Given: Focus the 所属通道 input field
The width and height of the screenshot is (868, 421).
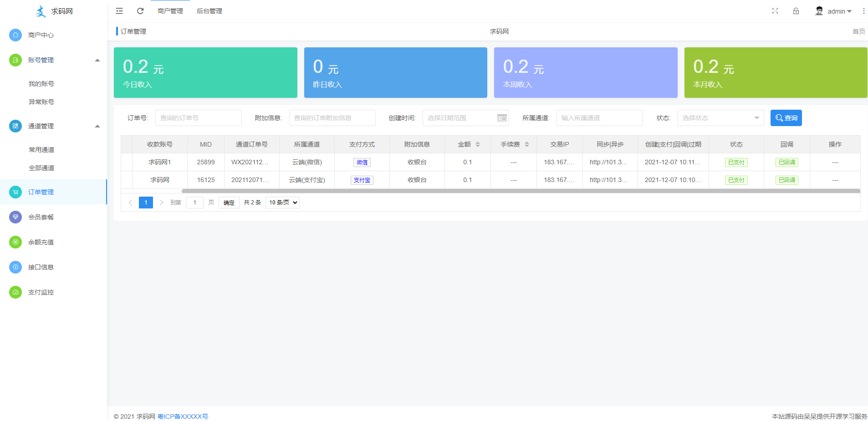Looking at the screenshot, I should pos(600,118).
